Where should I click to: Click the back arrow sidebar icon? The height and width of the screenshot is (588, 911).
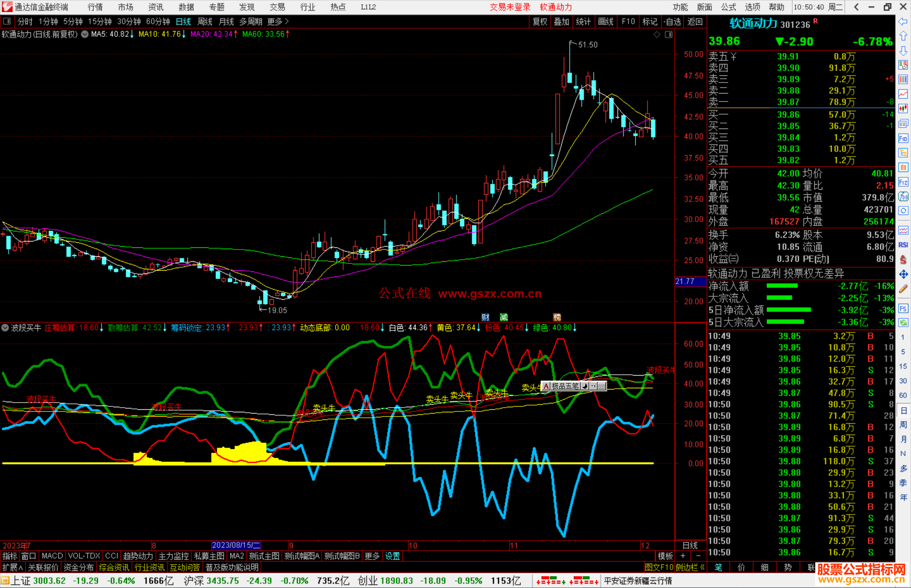click(903, 21)
